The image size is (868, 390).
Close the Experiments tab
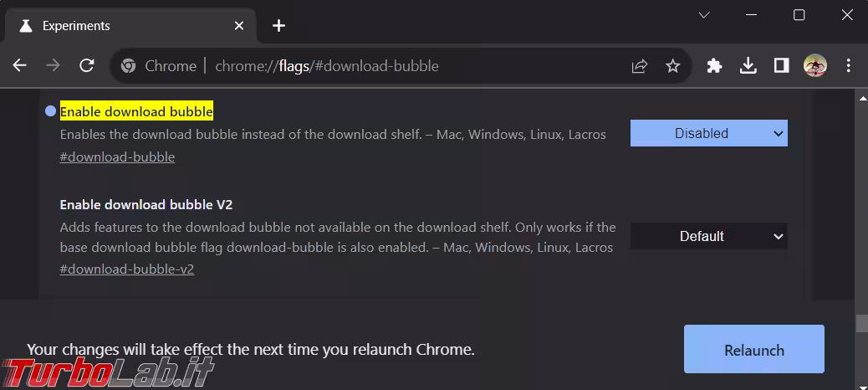(239, 26)
